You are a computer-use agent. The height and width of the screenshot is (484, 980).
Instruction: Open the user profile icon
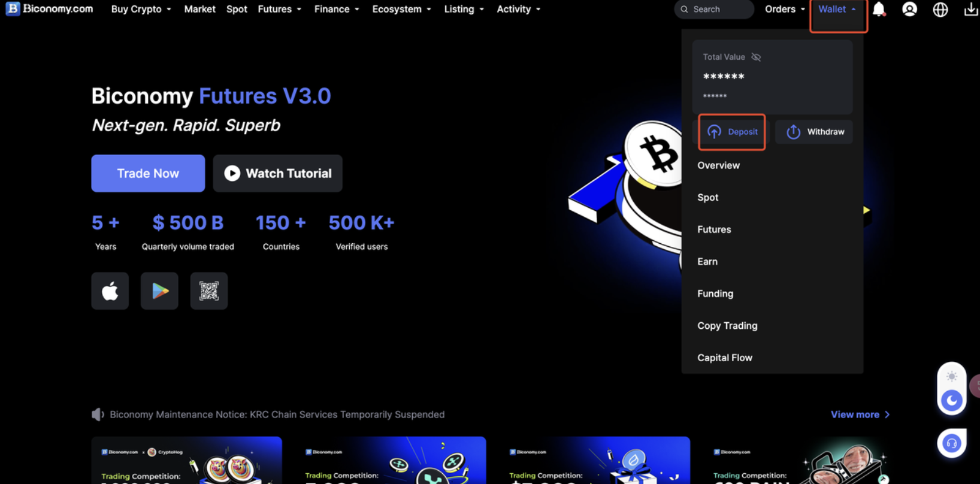[909, 10]
